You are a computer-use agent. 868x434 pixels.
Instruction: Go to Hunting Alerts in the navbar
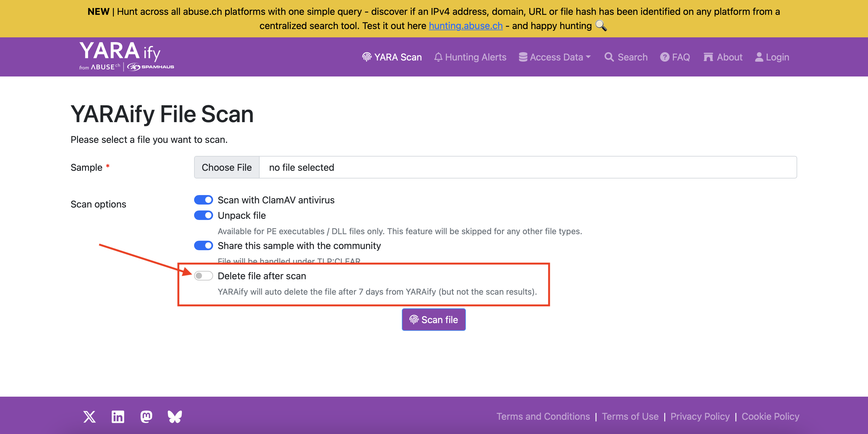pos(470,57)
